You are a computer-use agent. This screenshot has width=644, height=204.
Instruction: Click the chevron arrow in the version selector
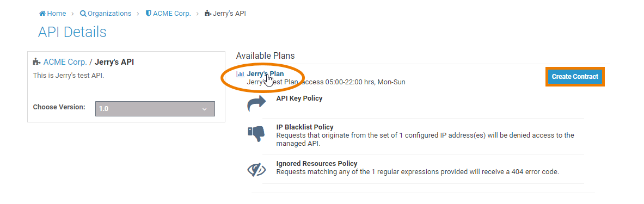click(205, 109)
